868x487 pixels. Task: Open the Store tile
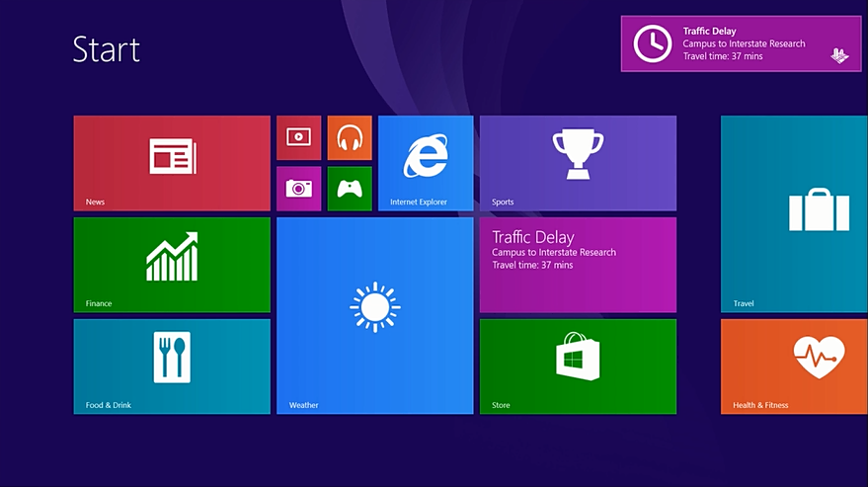pyautogui.click(x=578, y=365)
